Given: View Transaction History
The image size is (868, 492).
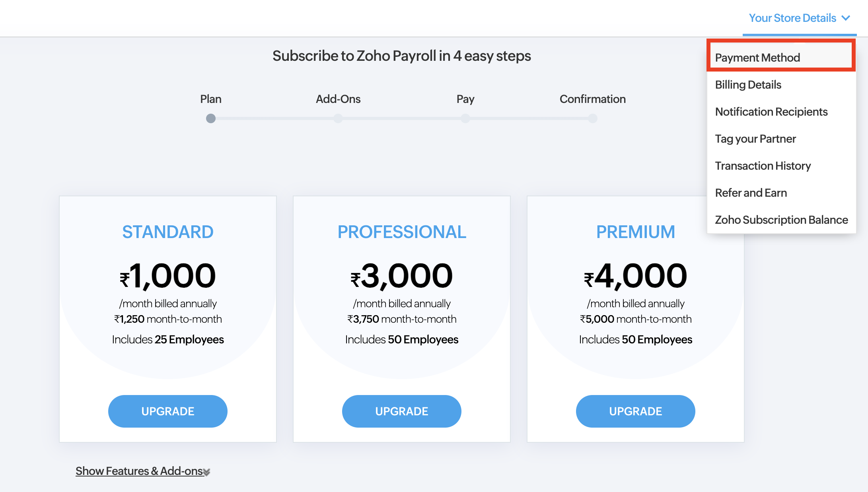Looking at the screenshot, I should pyautogui.click(x=763, y=166).
